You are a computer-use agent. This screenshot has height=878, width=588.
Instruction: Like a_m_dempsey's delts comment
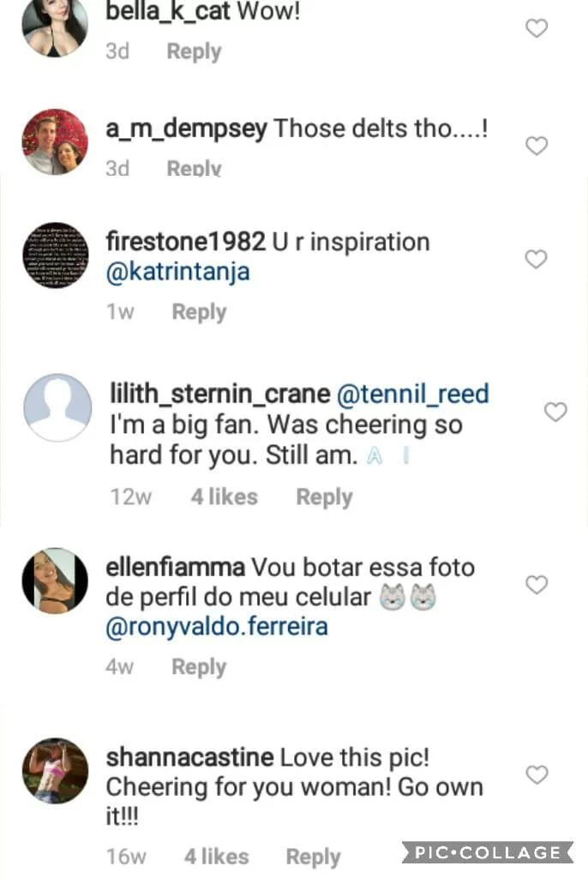tap(536, 146)
